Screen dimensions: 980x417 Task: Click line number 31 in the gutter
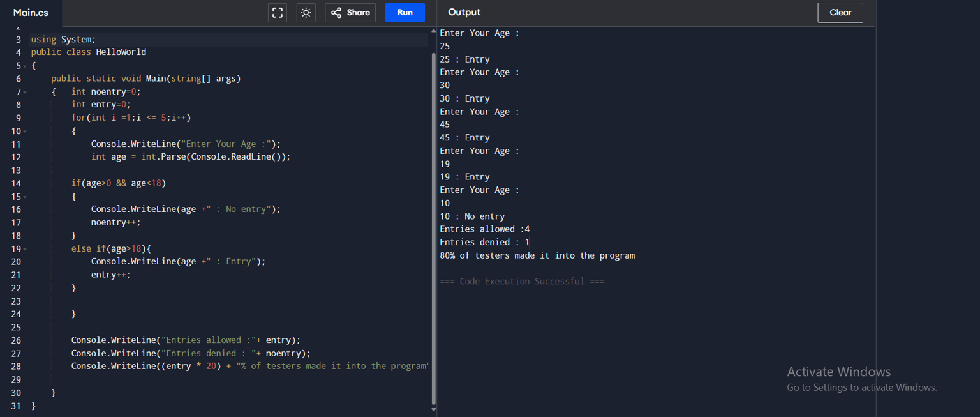16,406
